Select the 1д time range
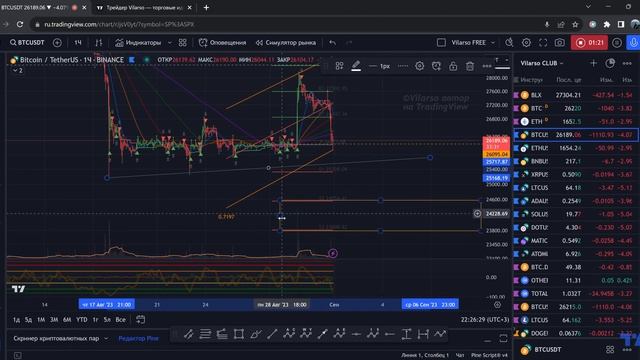Screen dimensions: 640x360 pyautogui.click(x=16, y=320)
